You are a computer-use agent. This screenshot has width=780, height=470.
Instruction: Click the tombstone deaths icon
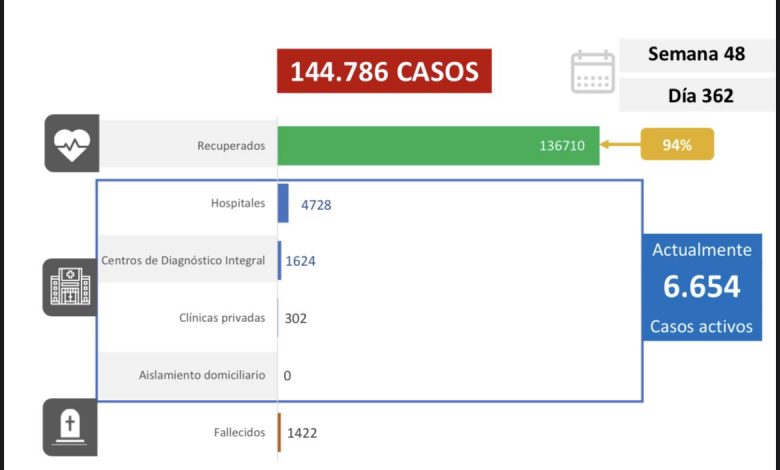pos(70,427)
